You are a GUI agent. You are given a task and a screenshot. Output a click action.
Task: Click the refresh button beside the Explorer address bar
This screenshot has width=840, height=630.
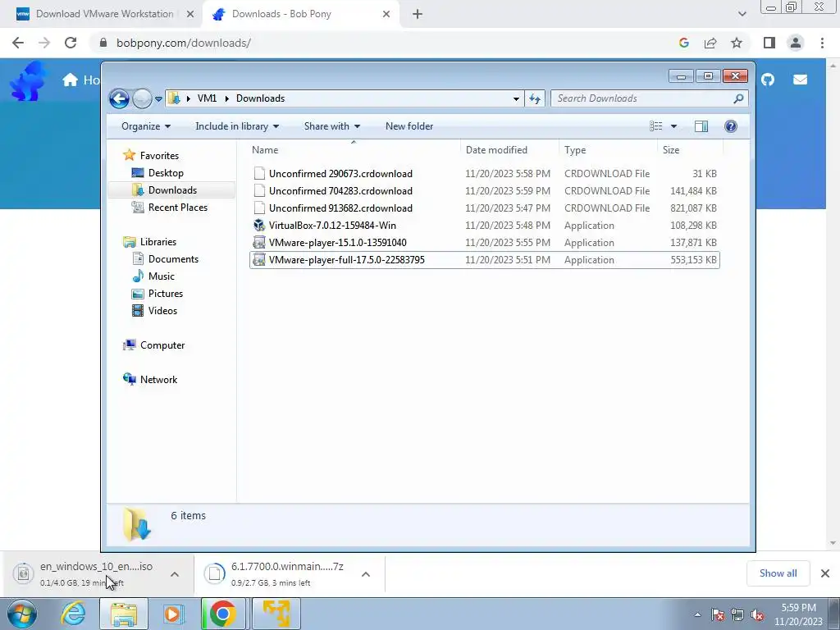tap(535, 98)
